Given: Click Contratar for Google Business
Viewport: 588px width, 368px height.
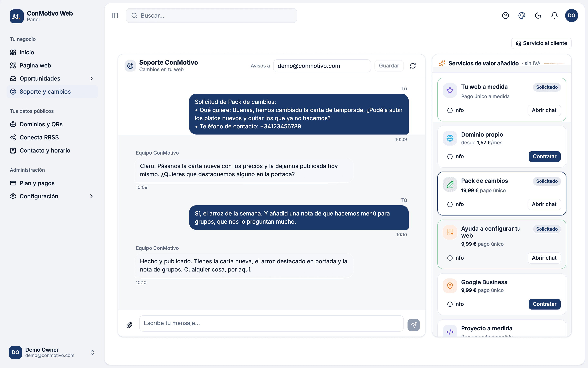Looking at the screenshot, I should (545, 304).
